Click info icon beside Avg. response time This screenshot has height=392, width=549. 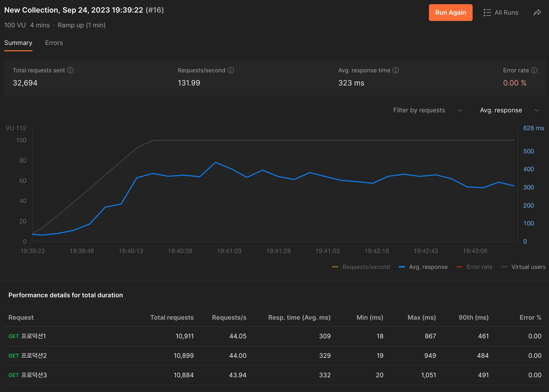[396, 70]
